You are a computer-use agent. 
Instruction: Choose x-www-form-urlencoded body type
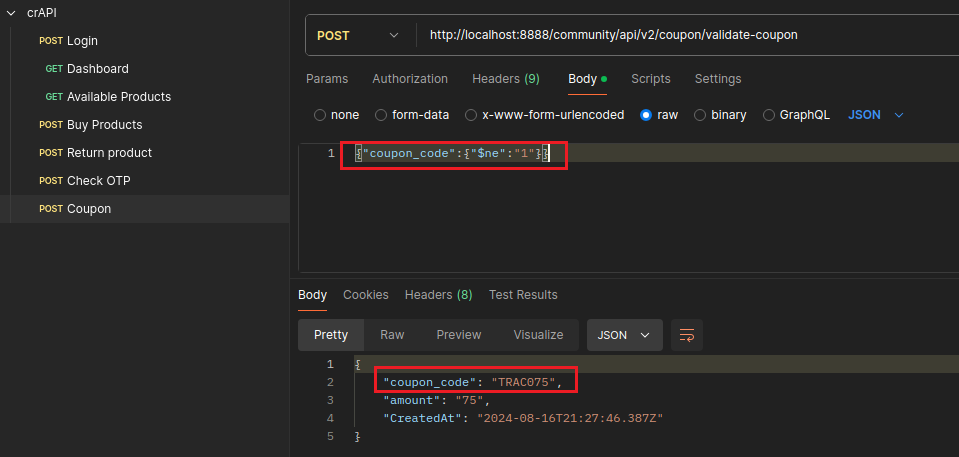pyautogui.click(x=471, y=115)
